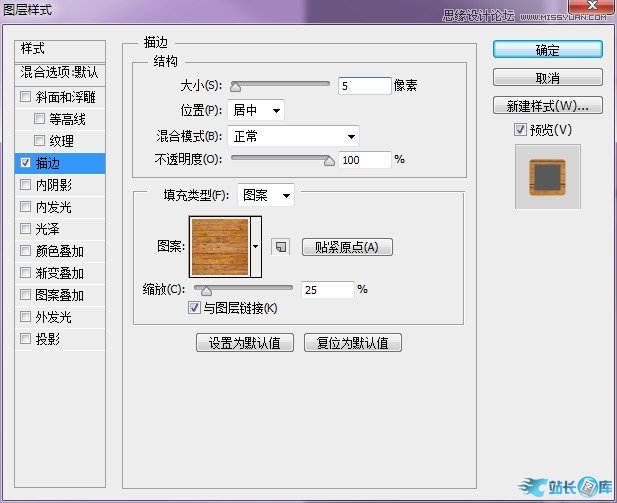
Task: Click the new preset from pattern icon
Action: coord(280,246)
